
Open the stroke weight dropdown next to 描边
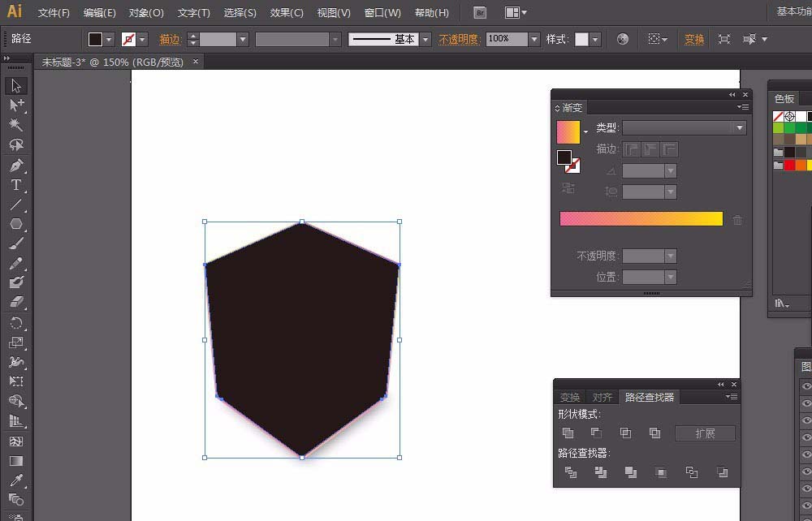click(242, 39)
